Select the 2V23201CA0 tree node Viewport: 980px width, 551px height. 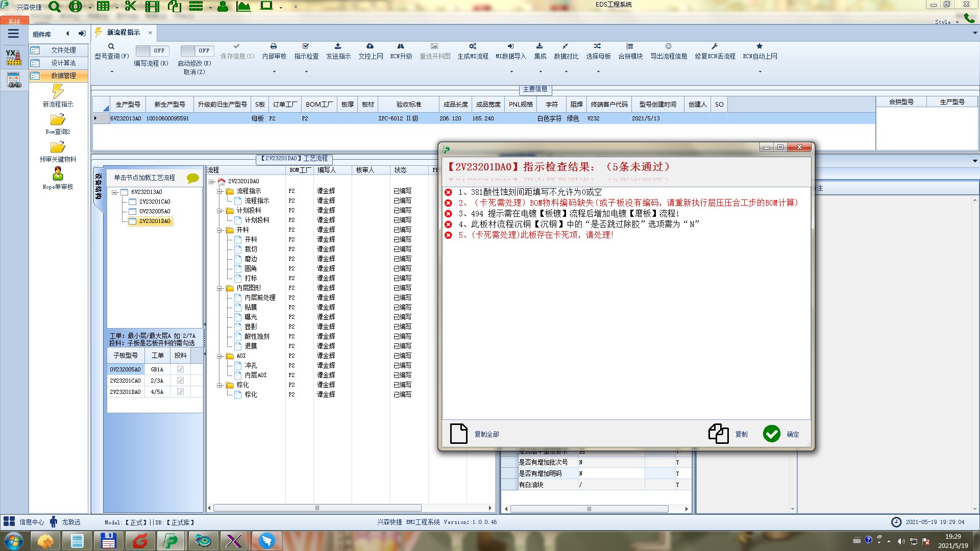coord(154,202)
